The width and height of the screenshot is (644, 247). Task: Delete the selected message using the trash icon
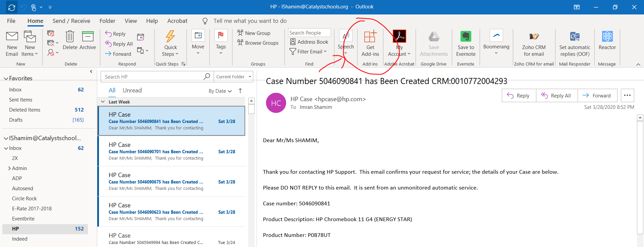(x=70, y=40)
